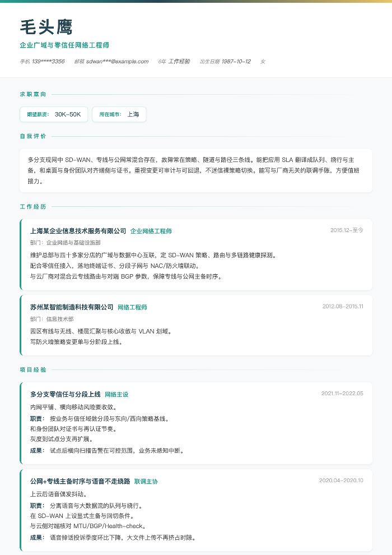
Task: Click the line 在 SD-WAN 上设显式主备与回切条件
Action: pos(82,516)
